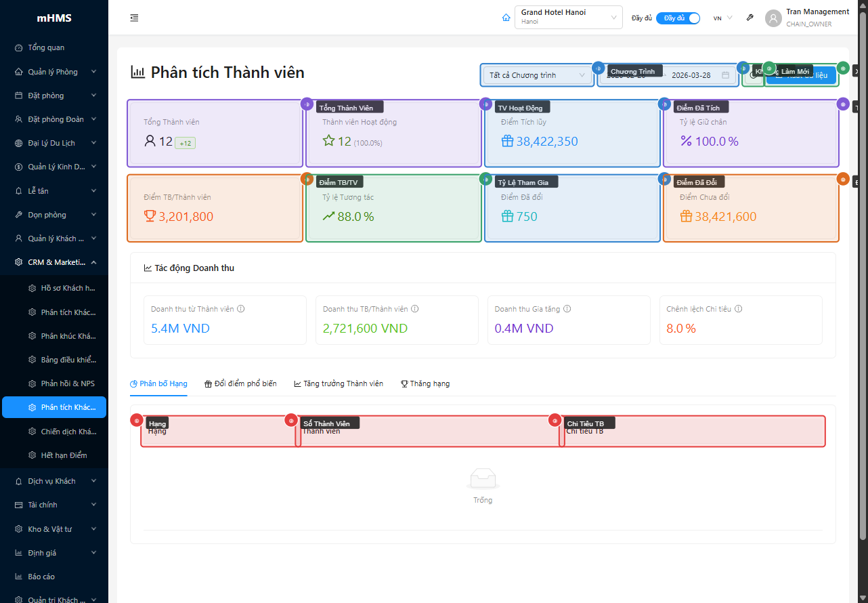Switch to the Đổi điểm phổ biến tab
Image resolution: width=868 pixels, height=603 pixels.
240,383
